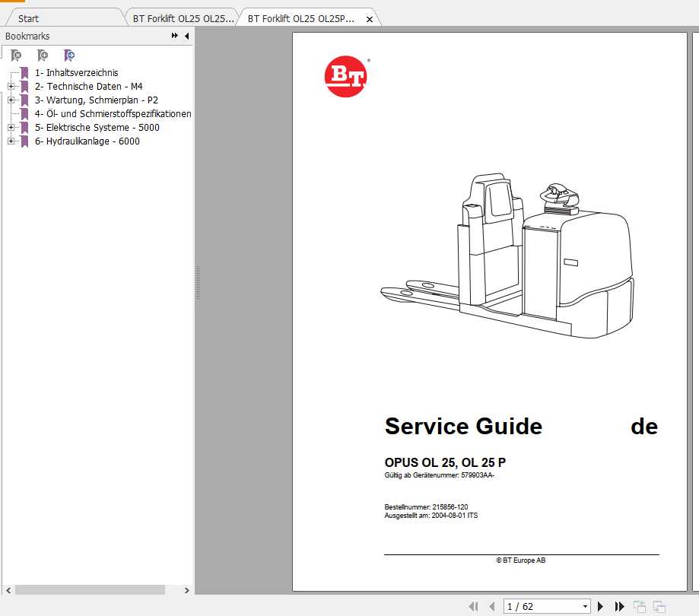Open bookmark 1- Inhaltsverzeichnis
The width and height of the screenshot is (699, 616).
click(x=76, y=73)
